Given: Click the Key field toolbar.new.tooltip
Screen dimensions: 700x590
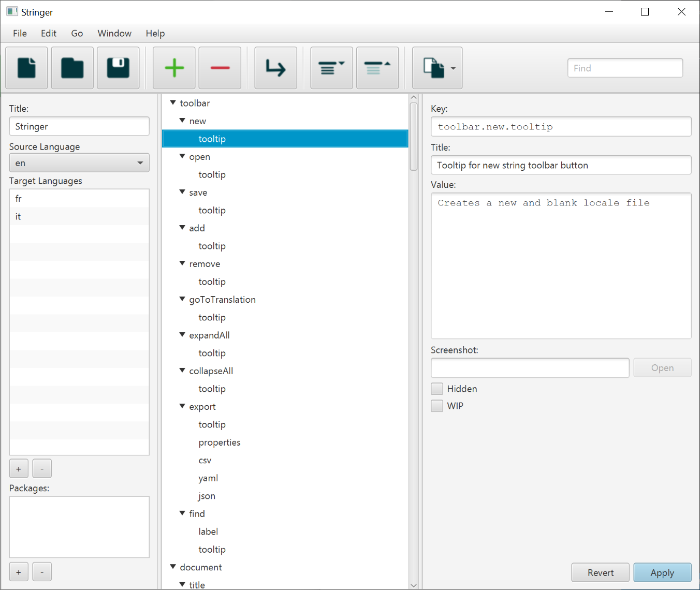Looking at the screenshot, I should pyautogui.click(x=561, y=126).
